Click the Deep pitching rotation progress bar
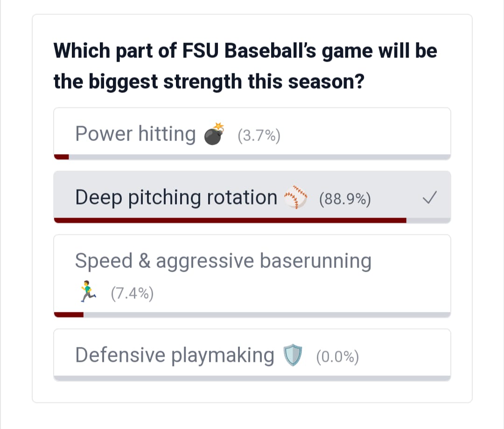Screen dimensions: 504x429 230,220
